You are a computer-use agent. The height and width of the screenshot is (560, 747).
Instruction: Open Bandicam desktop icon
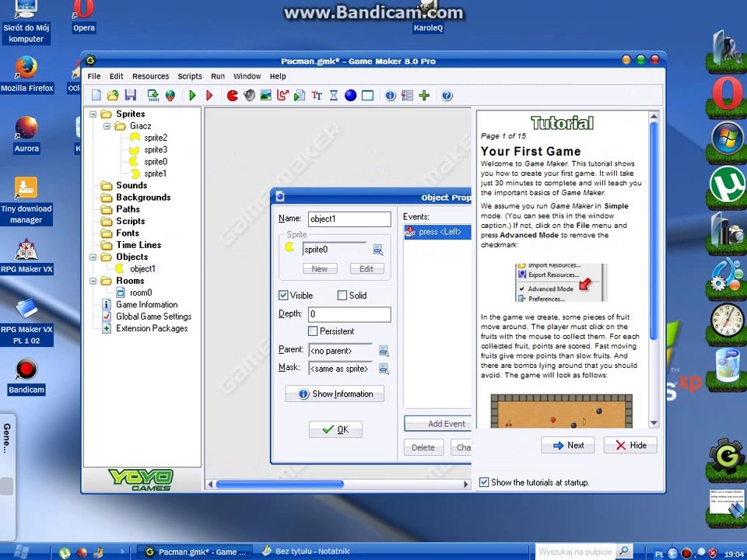click(x=26, y=376)
